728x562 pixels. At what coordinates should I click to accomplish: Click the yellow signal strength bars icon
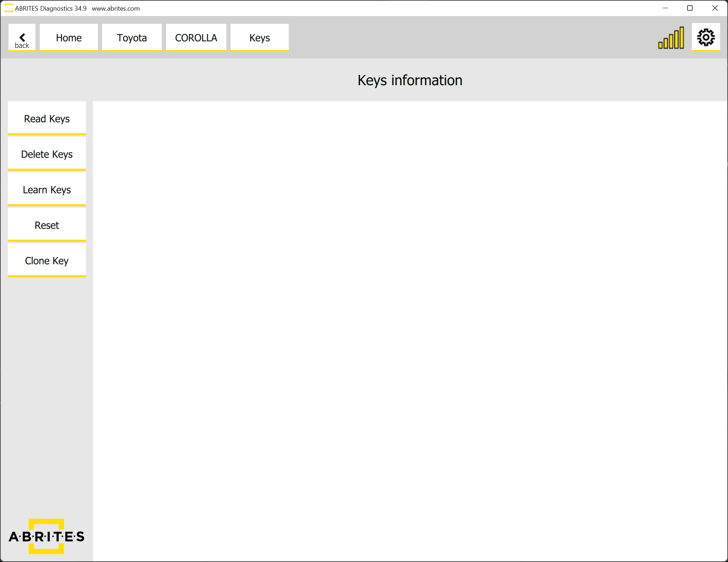(671, 38)
